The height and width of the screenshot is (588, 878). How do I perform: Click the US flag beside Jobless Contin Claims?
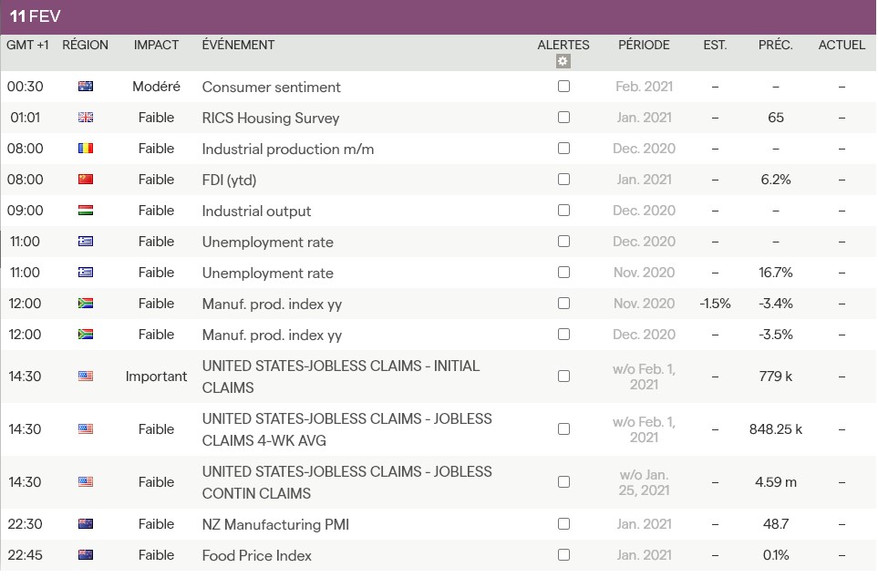(86, 481)
